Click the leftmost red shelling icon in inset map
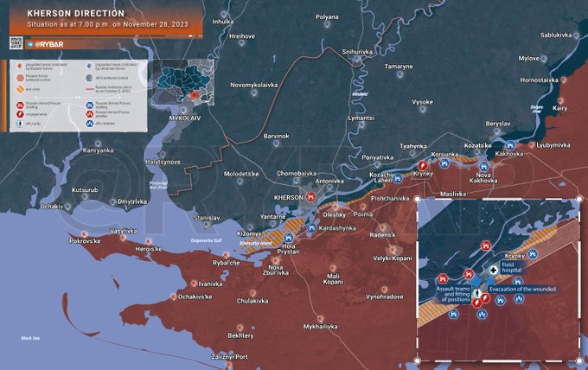 (443, 278)
